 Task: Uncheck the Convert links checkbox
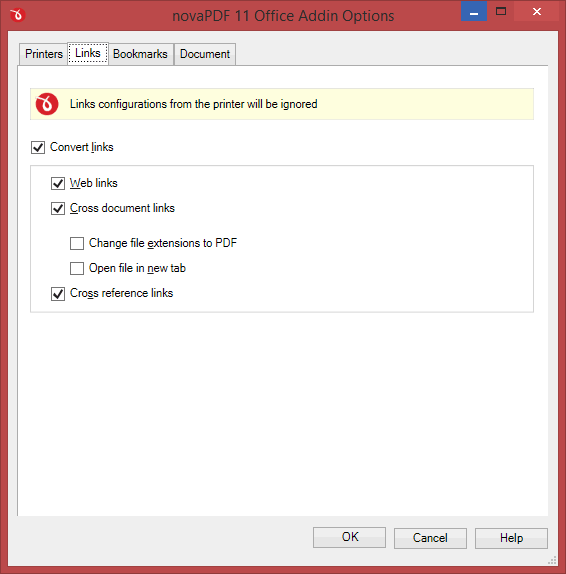38,147
